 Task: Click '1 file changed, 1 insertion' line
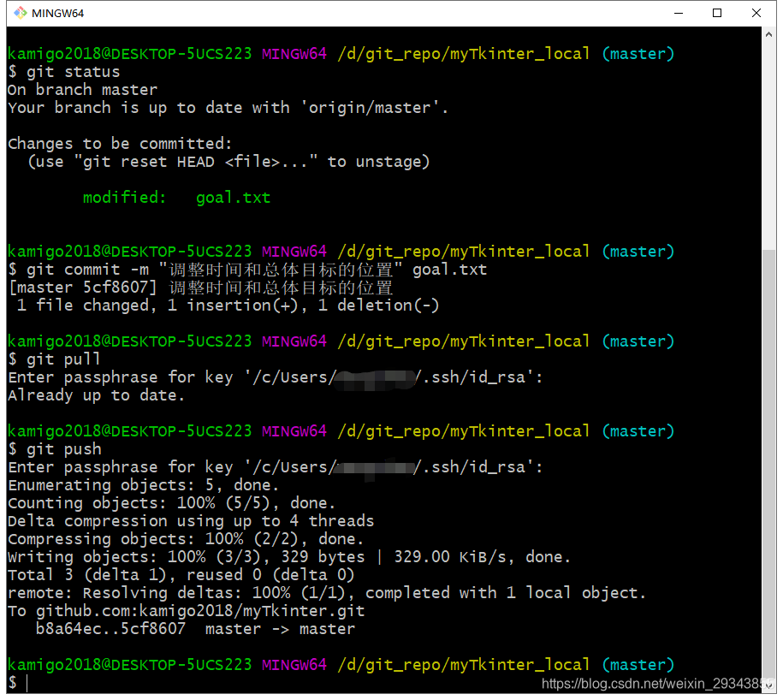click(x=228, y=306)
